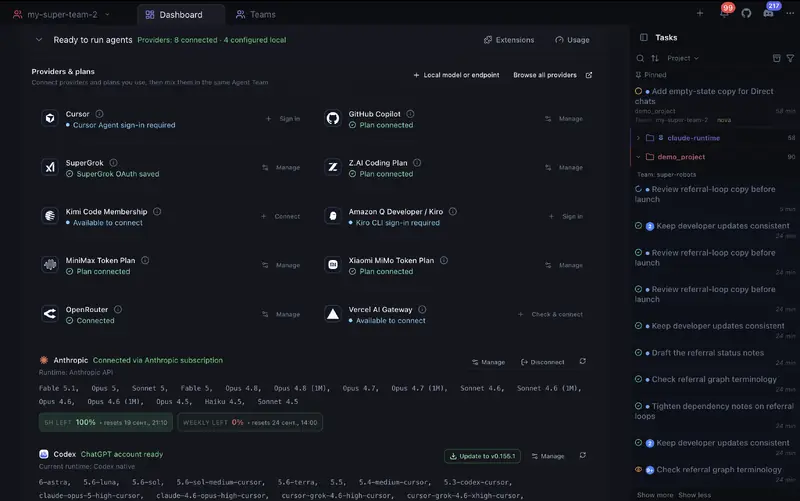Open Extensions
Image resolution: width=800 pixels, height=501 pixels.
[x=509, y=40]
